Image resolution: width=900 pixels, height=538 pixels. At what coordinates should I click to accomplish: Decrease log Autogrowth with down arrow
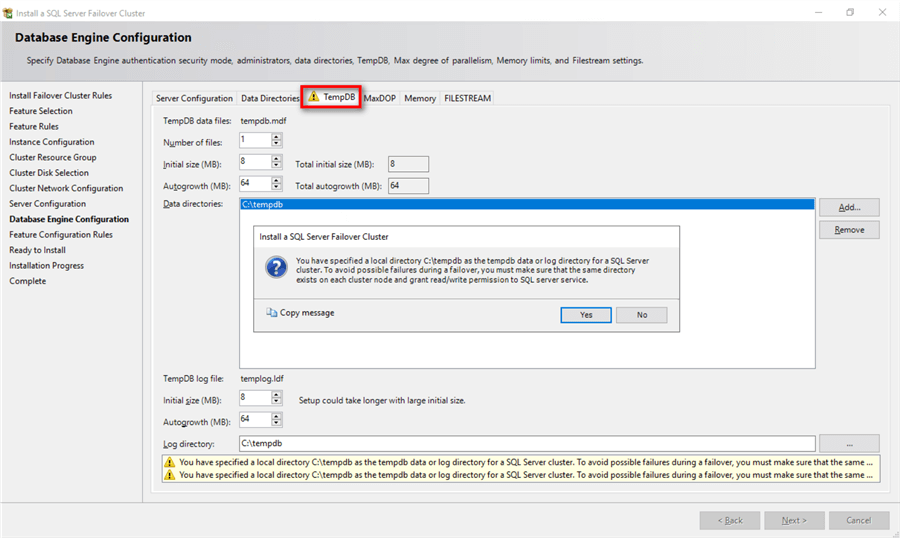tap(277, 423)
